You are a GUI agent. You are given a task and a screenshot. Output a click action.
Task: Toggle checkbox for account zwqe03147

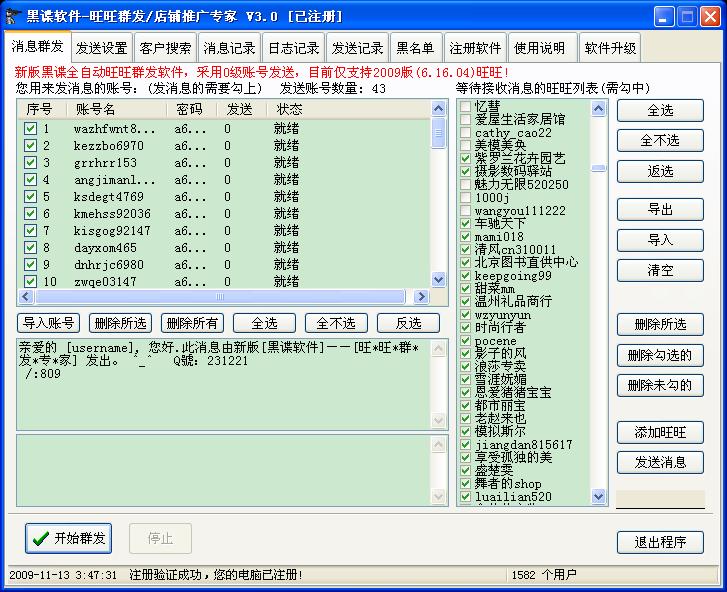click(x=30, y=281)
